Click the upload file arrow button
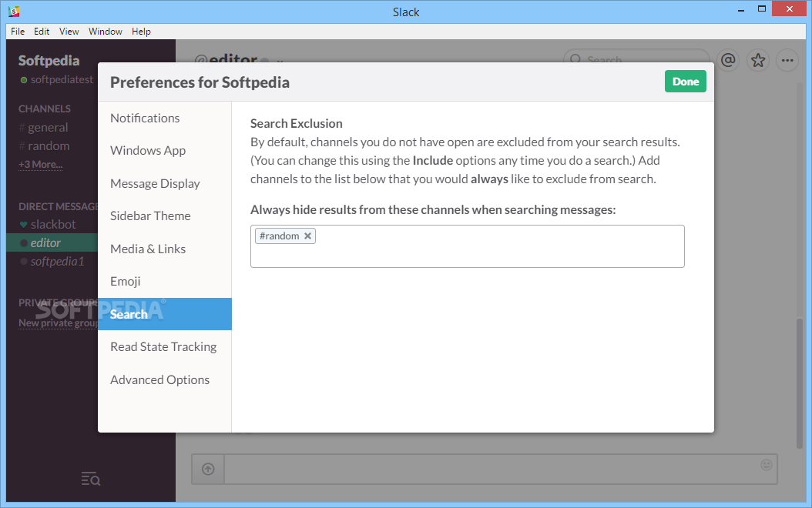The height and width of the screenshot is (508, 812). click(x=208, y=470)
